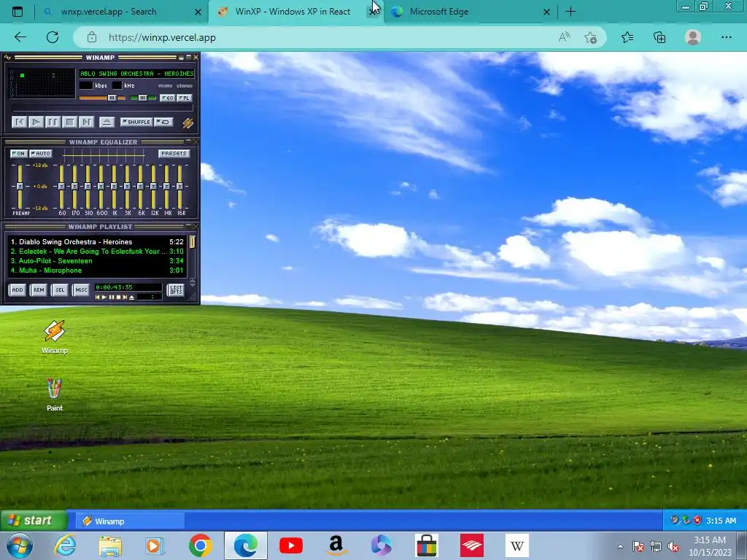Select Eclectek track in playlist
747x560 pixels.
(97, 252)
